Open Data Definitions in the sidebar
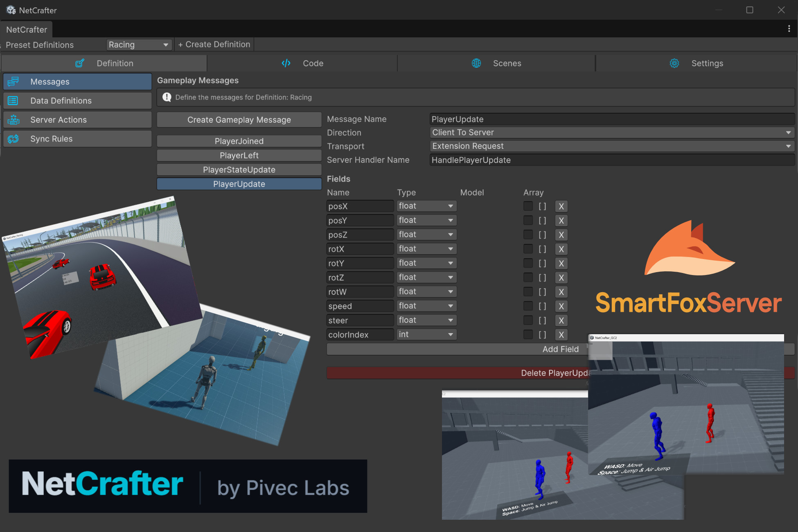The image size is (798, 532). pyautogui.click(x=77, y=101)
